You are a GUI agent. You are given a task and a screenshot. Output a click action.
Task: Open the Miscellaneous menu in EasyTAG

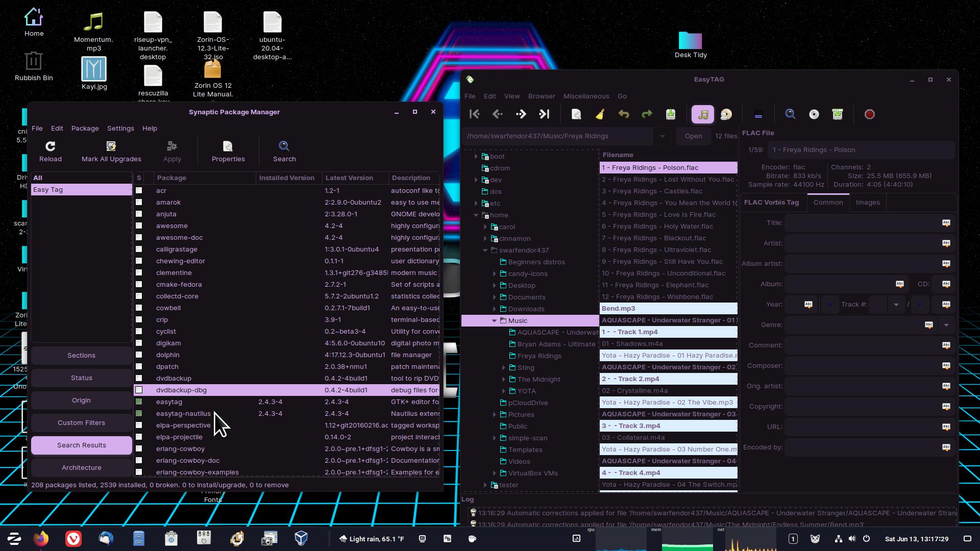click(585, 96)
